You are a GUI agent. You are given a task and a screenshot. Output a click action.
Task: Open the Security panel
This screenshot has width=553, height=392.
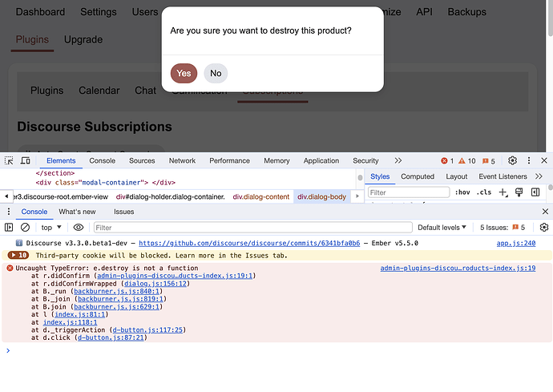pyautogui.click(x=365, y=161)
